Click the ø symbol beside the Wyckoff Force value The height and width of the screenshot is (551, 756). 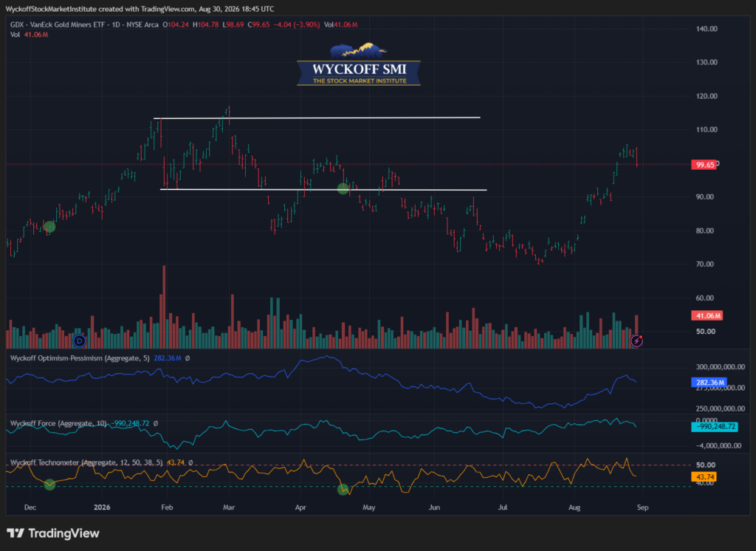point(155,423)
